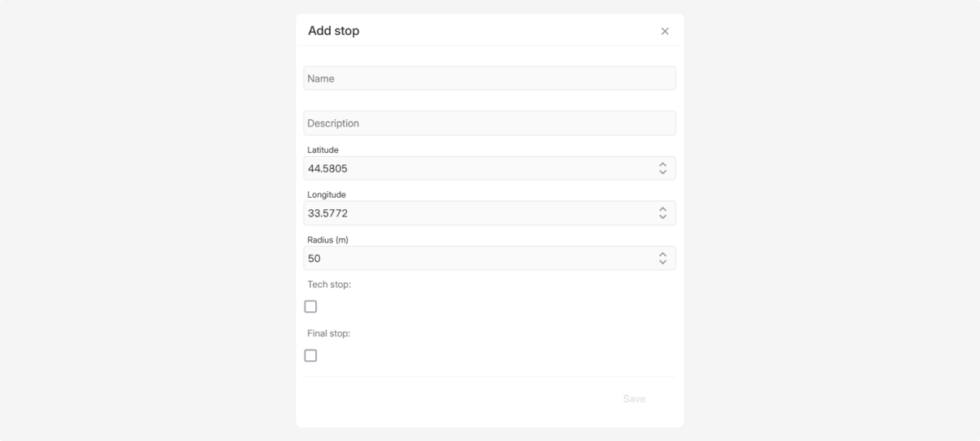Decrement Longitude using the down chevron
Screen dimensions: 980x441
663,217
